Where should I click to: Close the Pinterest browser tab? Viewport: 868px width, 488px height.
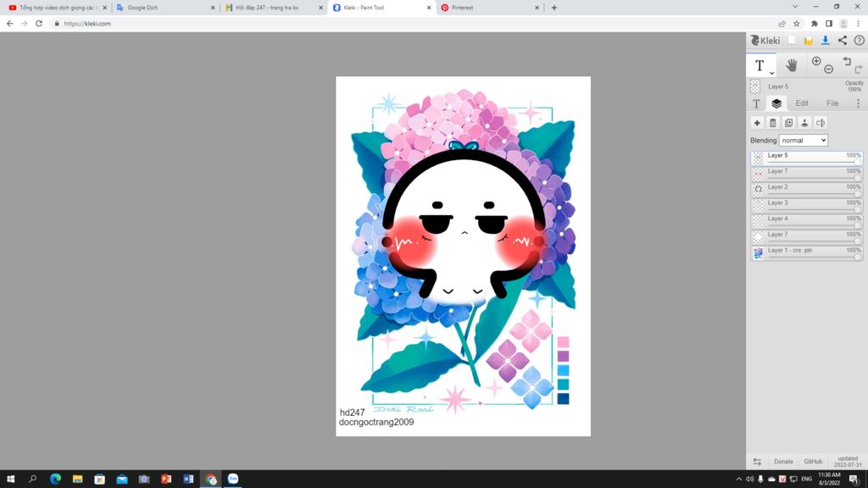[537, 8]
